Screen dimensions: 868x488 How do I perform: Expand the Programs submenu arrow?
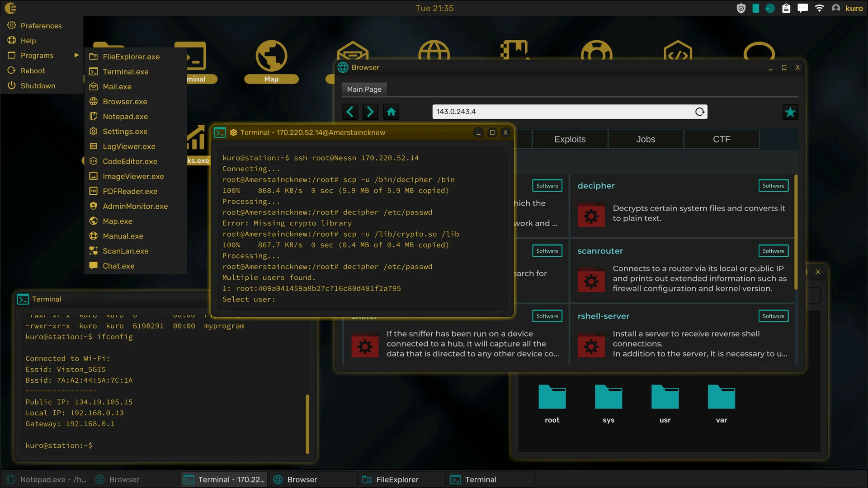click(75, 55)
